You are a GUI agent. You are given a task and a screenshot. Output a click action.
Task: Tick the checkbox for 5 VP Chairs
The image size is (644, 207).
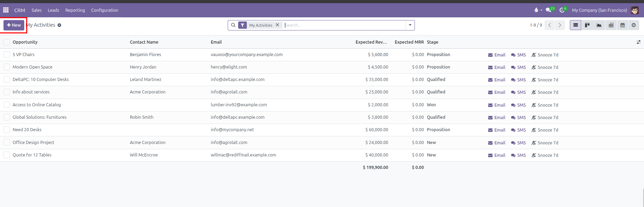pyautogui.click(x=7, y=55)
